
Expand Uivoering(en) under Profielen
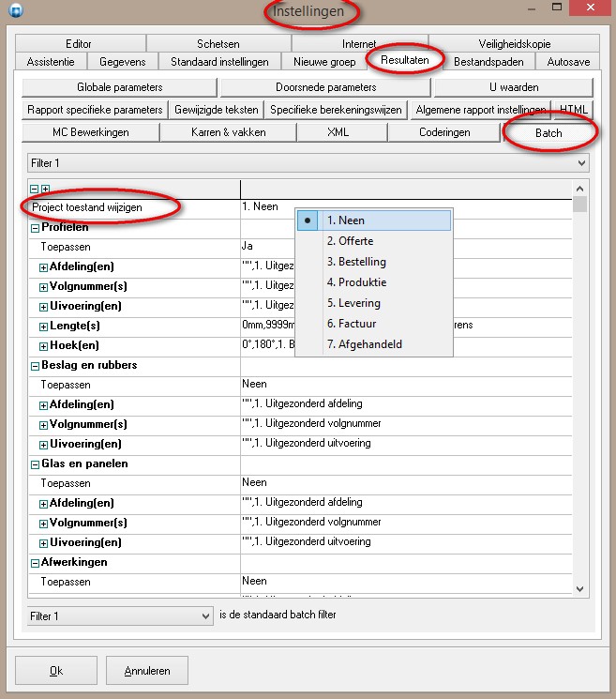(43, 307)
